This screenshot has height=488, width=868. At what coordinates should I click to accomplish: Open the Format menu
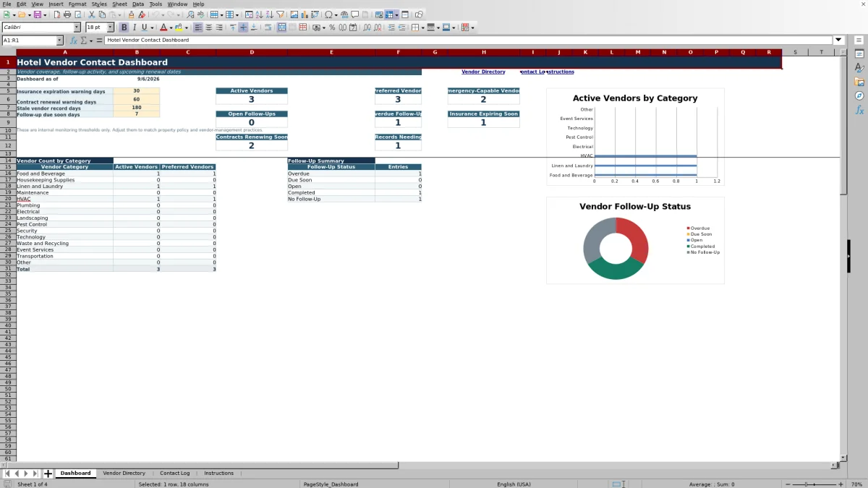point(77,4)
